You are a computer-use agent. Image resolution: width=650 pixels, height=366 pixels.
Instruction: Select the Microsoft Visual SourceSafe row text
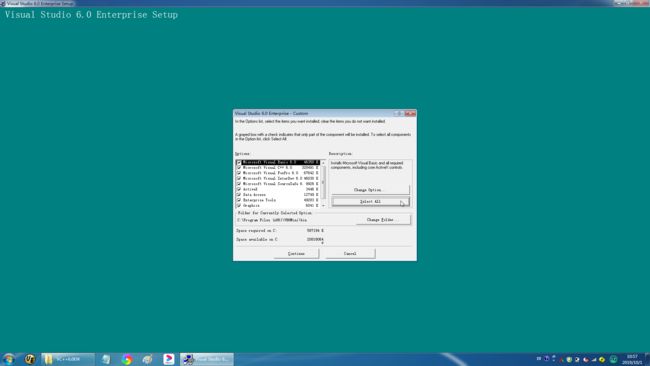[x=272, y=184]
